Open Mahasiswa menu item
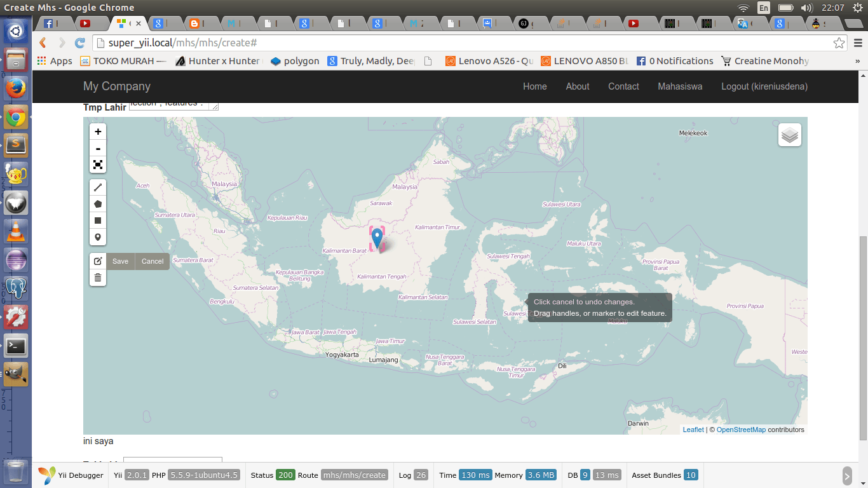The width and height of the screenshot is (868, 488). pos(680,86)
